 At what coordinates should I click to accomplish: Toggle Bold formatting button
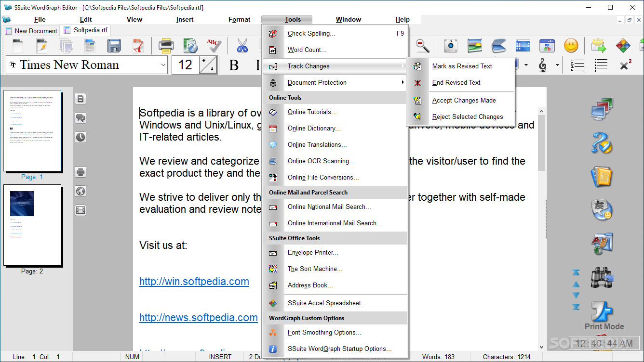pos(234,65)
